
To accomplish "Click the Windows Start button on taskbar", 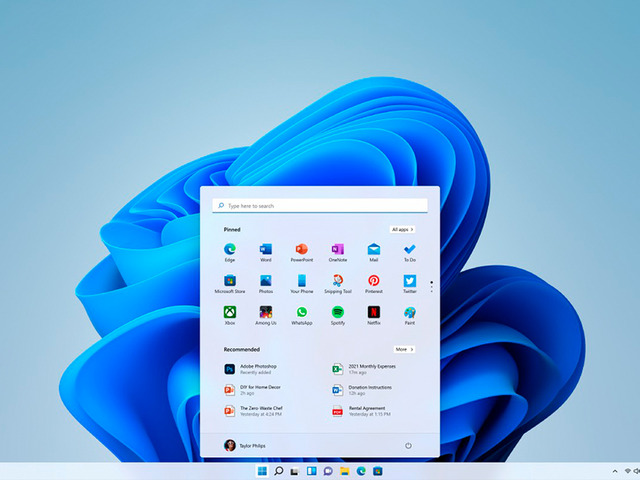I will (262, 471).
